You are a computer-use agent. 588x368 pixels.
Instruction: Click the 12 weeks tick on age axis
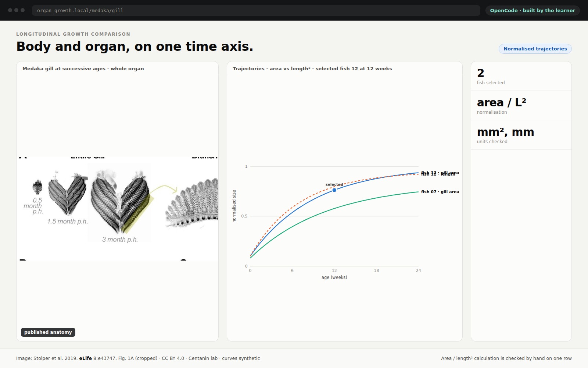pos(334,270)
